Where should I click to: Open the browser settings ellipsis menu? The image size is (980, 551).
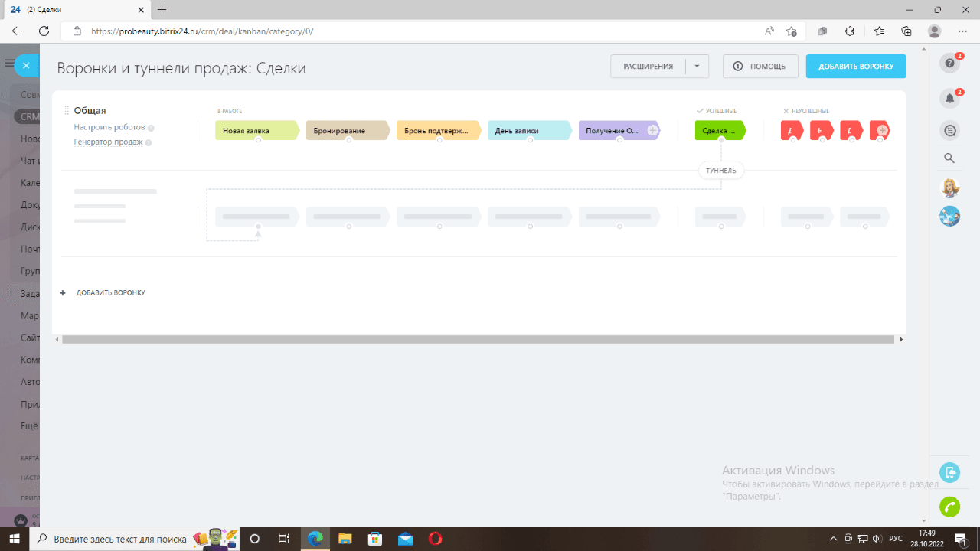(x=962, y=31)
